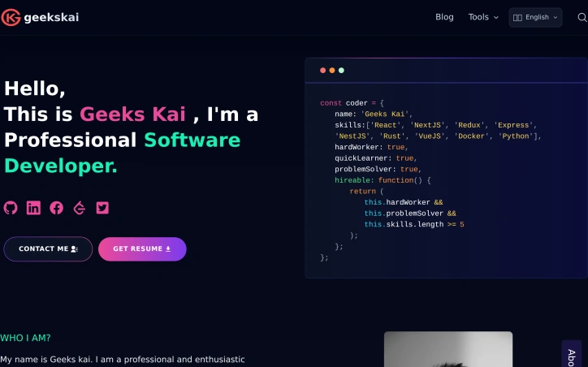The image size is (588, 367).
Task: Click the 'My name is Geeks kai' paragraph
Action: tap(123, 359)
